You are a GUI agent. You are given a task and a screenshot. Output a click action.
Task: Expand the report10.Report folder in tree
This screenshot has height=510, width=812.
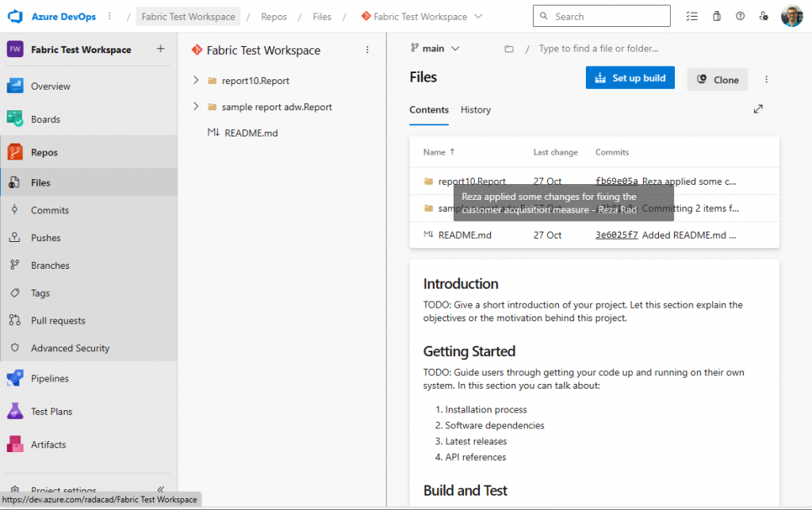point(196,80)
